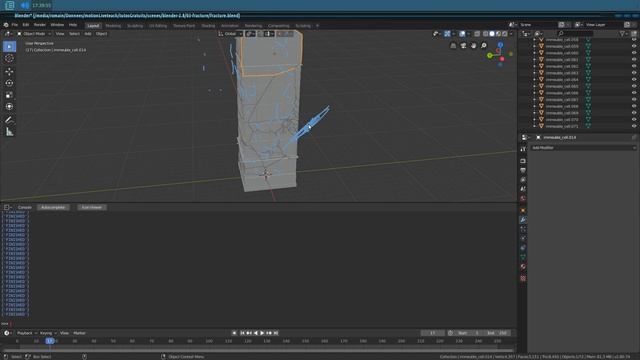Open the Marker menu in timeline

(79, 333)
